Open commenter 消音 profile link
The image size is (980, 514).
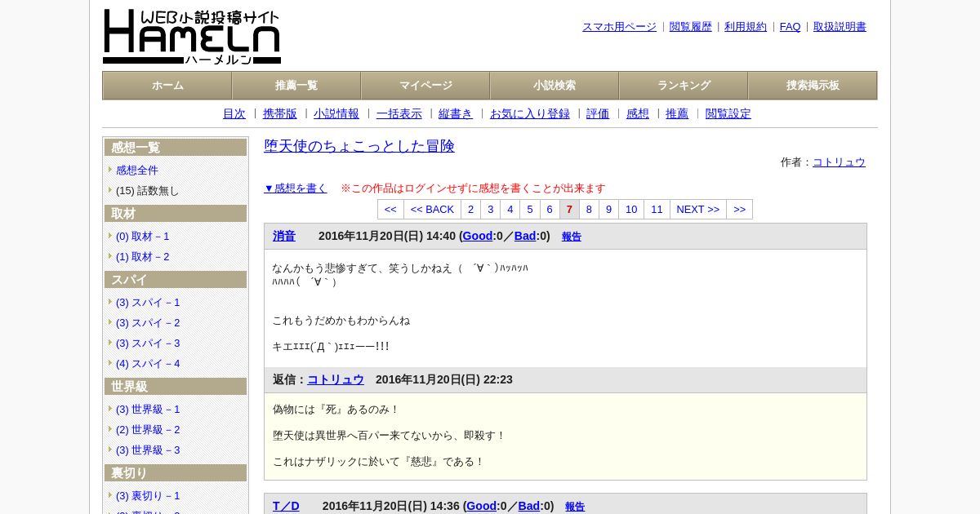click(x=284, y=237)
